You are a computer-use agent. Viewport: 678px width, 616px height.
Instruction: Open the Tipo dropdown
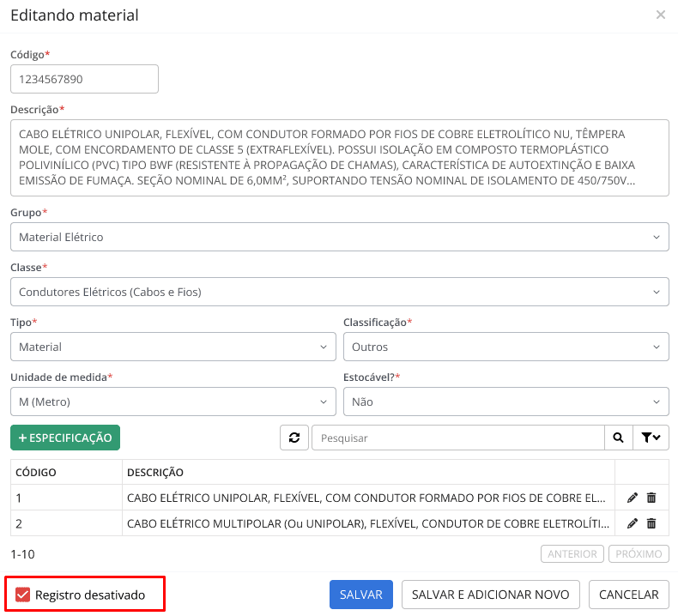tap(173, 347)
